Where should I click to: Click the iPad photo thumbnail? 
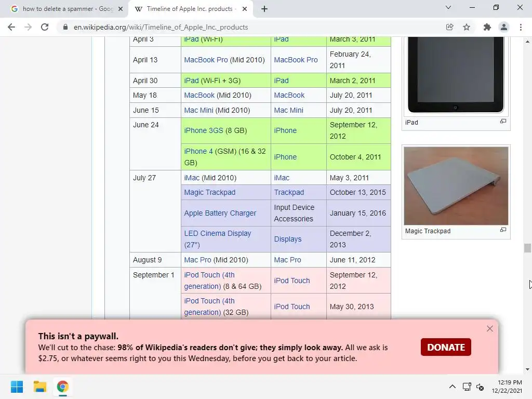456,75
